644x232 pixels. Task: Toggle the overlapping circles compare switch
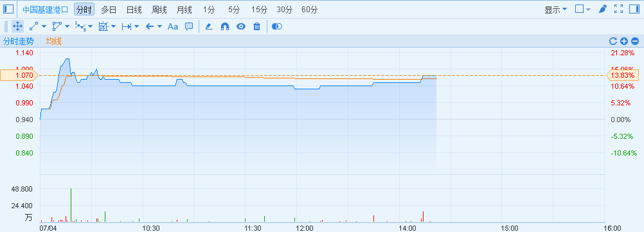[277, 26]
